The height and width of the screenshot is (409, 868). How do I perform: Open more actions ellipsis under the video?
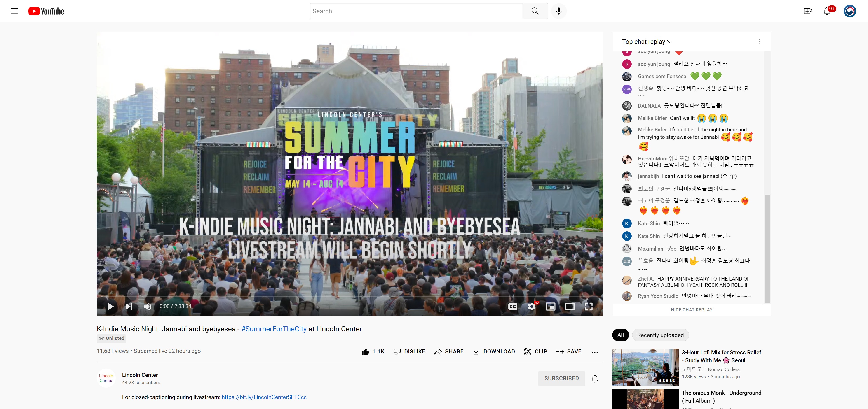595,352
